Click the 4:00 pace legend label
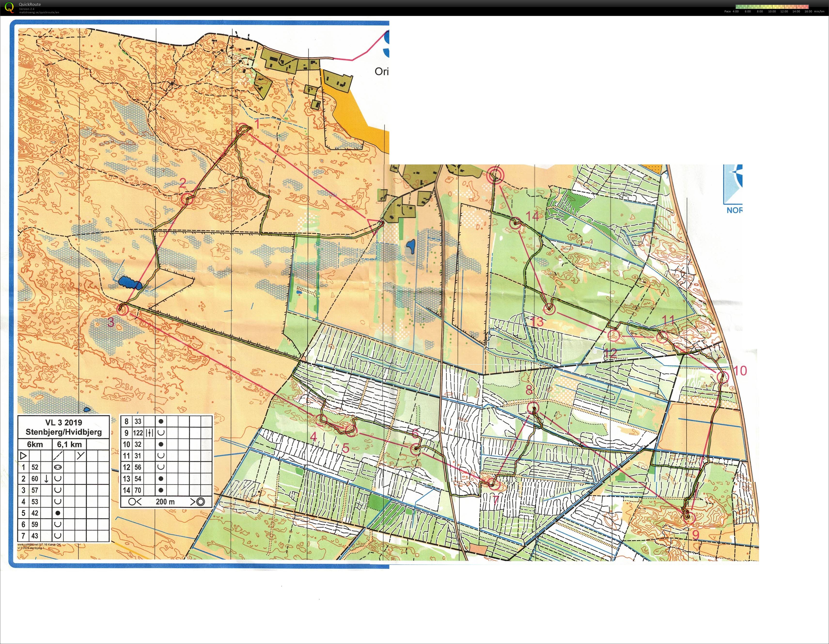Image resolution: width=829 pixels, height=644 pixels. pyautogui.click(x=736, y=11)
